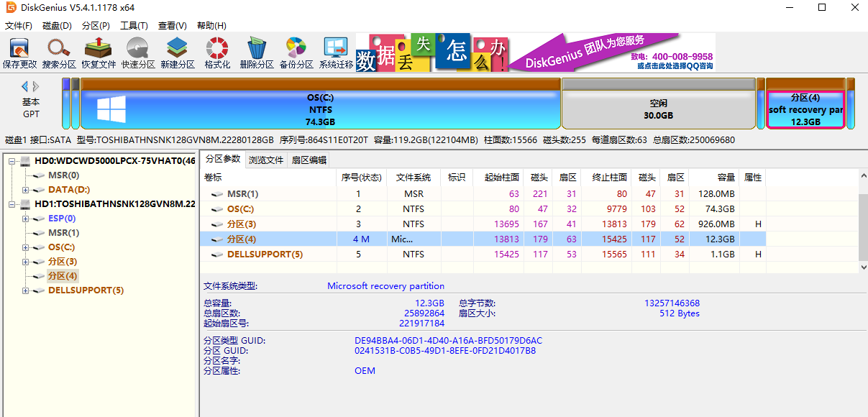868x417 pixels.
Task: Select 分区(4) in the disk tree
Action: tap(63, 276)
